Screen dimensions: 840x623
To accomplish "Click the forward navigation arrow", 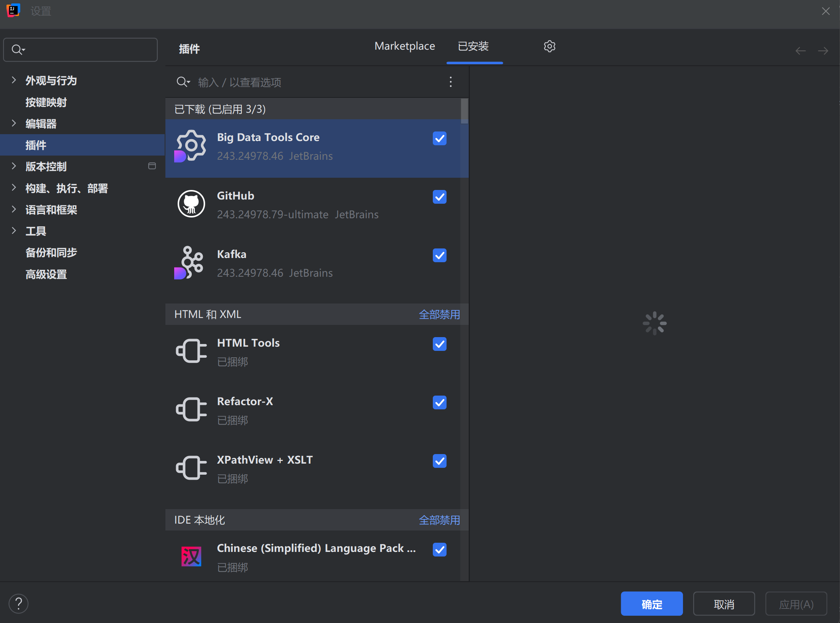I will point(823,51).
